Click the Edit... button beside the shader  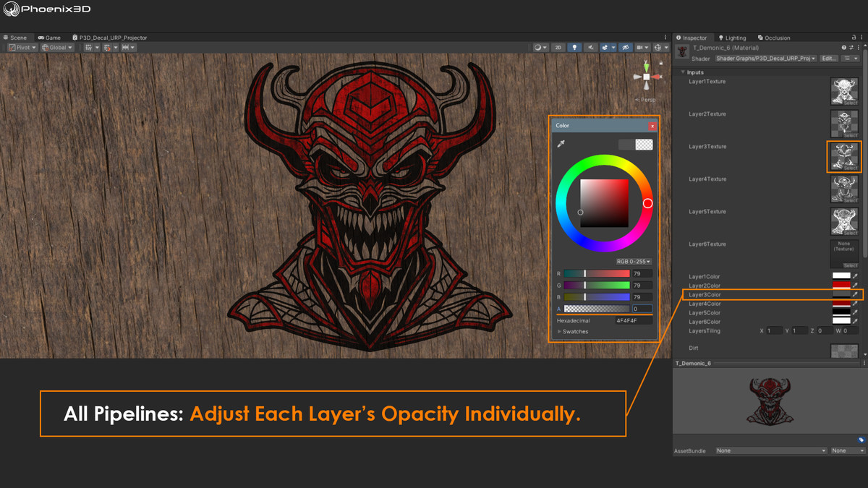(x=828, y=59)
